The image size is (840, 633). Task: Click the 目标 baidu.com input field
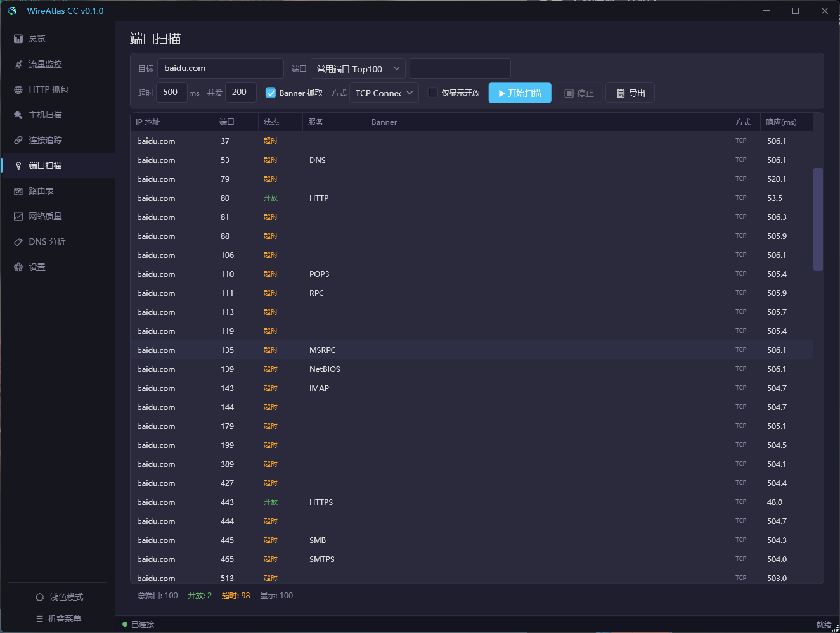tap(220, 68)
